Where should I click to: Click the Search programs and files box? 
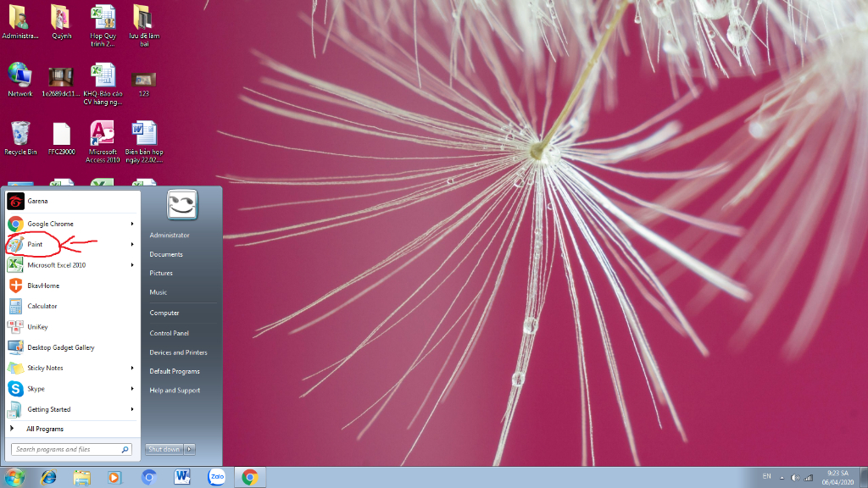click(x=71, y=449)
